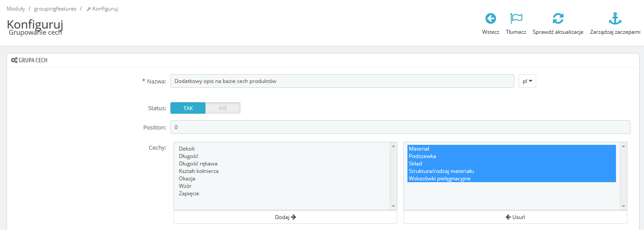Select Podszewka in the selected list
The width and height of the screenshot is (644, 230).
click(422, 156)
